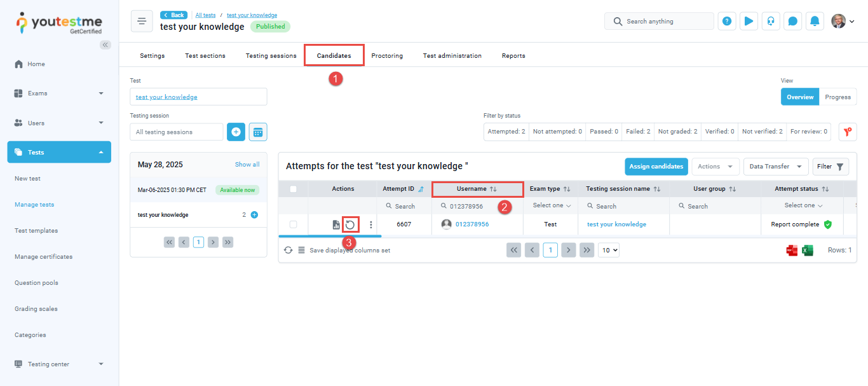868x386 pixels.
Task: Open three-dot menu for attempt 6607
Action: pos(371,224)
